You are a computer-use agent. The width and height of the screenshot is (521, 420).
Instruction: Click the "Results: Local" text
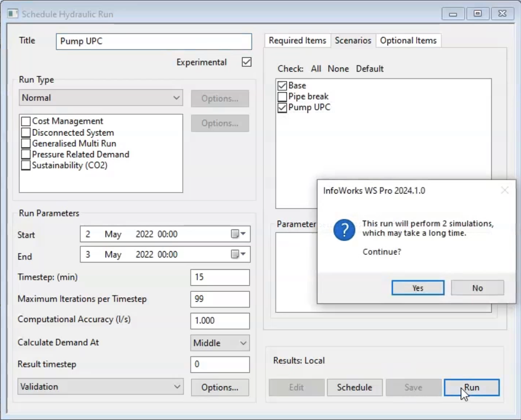pos(299,360)
